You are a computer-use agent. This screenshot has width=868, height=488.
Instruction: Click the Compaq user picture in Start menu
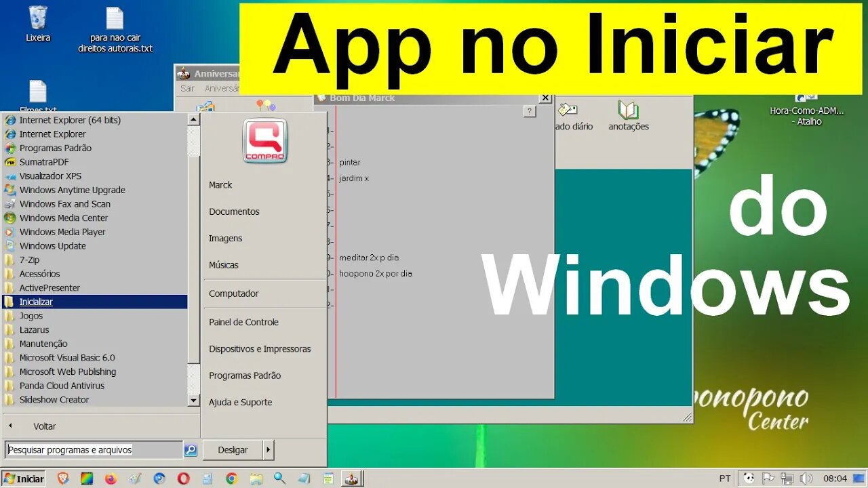tap(265, 140)
